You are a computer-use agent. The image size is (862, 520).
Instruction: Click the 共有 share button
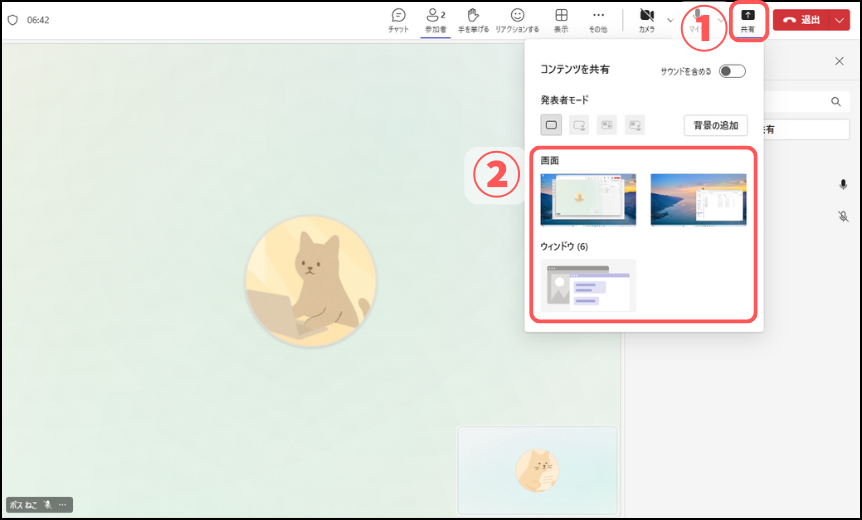(x=748, y=20)
